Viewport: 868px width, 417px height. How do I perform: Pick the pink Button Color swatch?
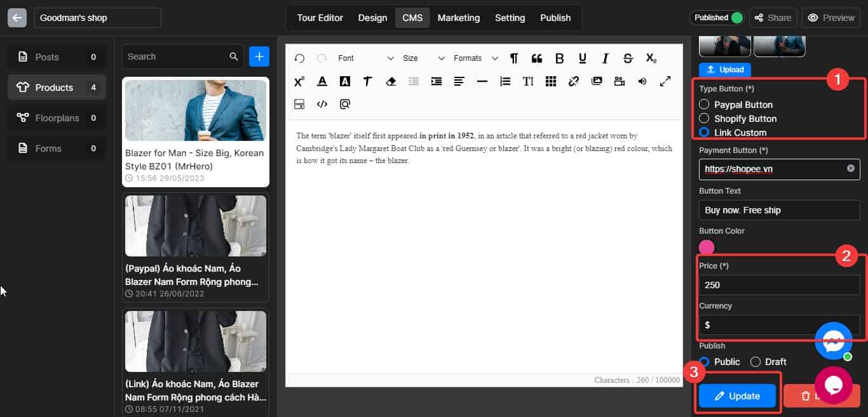(x=707, y=248)
